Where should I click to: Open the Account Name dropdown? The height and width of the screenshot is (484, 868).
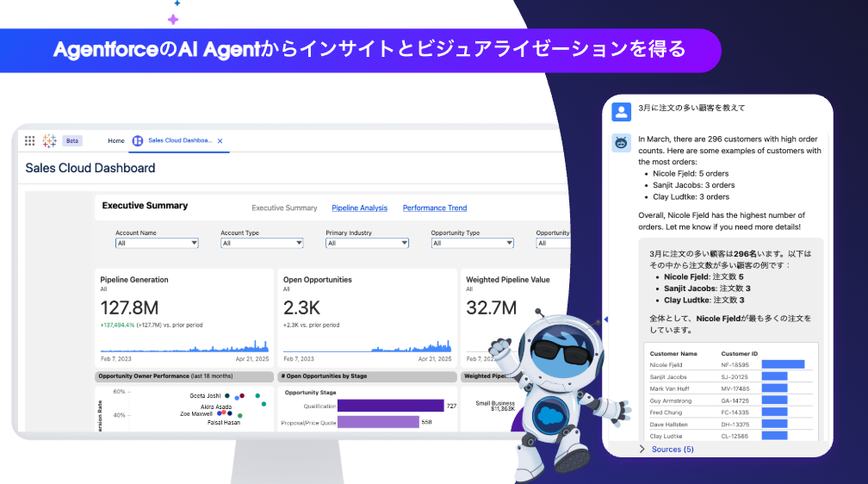coord(157,243)
